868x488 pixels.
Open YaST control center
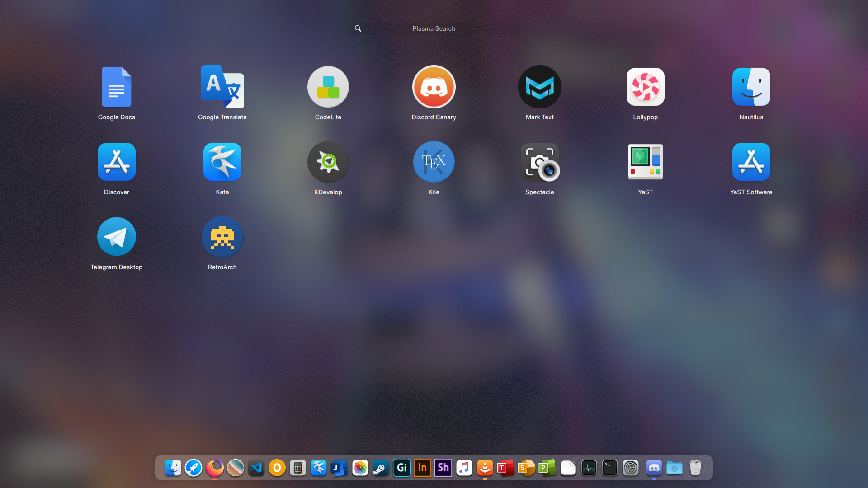click(645, 162)
